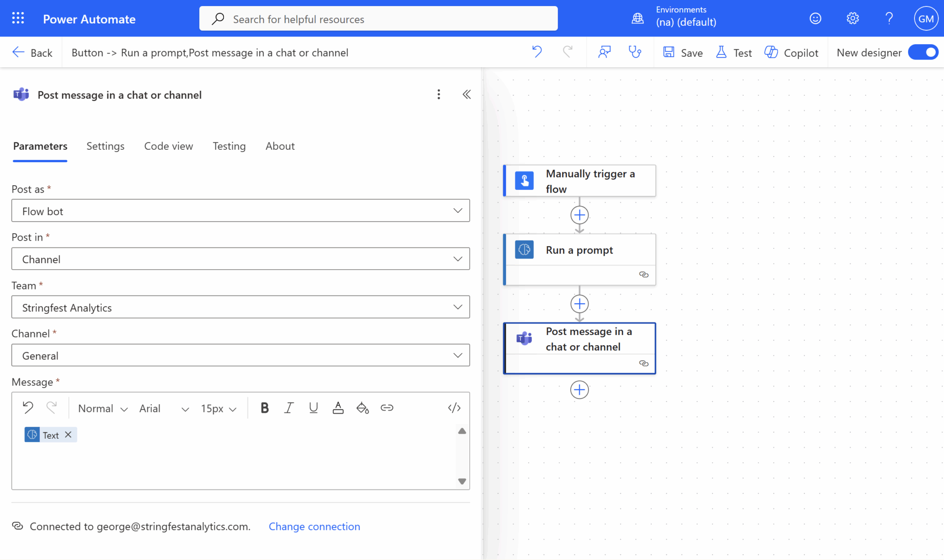This screenshot has height=560, width=944.
Task: Click the feedback smiley icon
Action: point(815,18)
